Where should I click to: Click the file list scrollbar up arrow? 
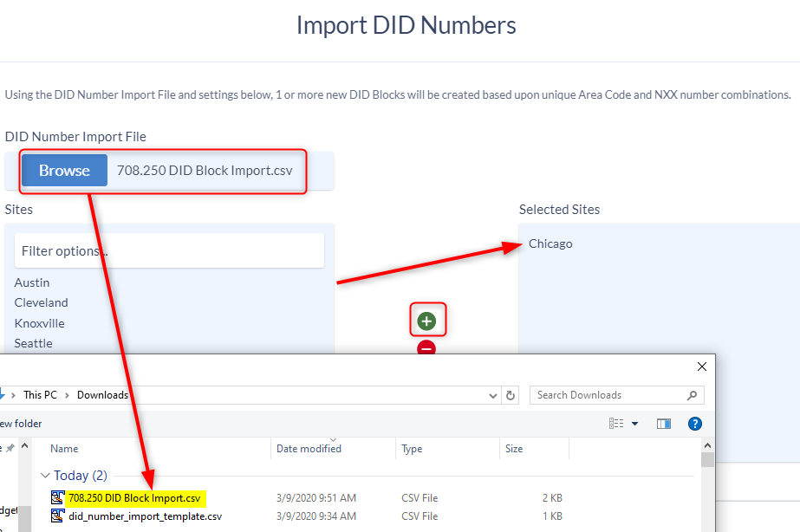(707, 445)
